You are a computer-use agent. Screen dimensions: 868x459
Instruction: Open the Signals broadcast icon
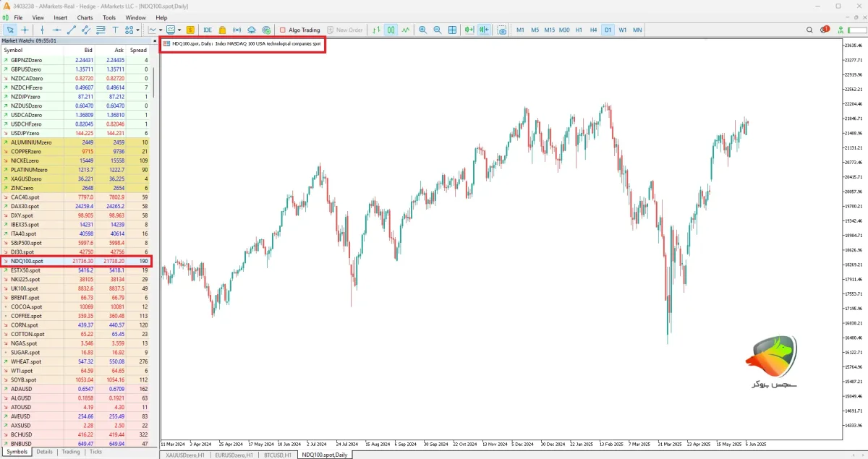(x=237, y=30)
